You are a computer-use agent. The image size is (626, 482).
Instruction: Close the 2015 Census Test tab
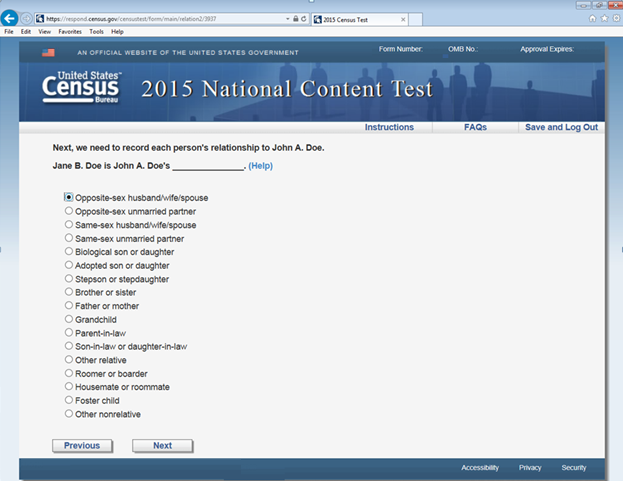coord(403,19)
